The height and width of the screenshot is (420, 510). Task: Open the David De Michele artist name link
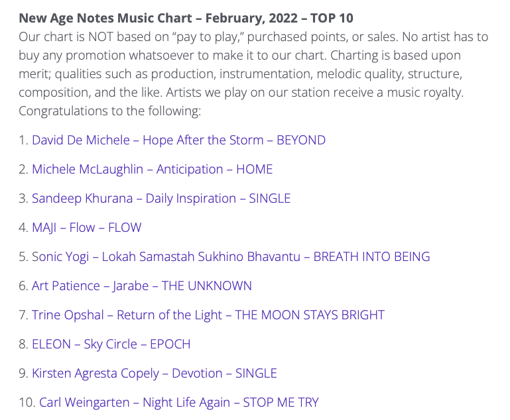coord(81,140)
